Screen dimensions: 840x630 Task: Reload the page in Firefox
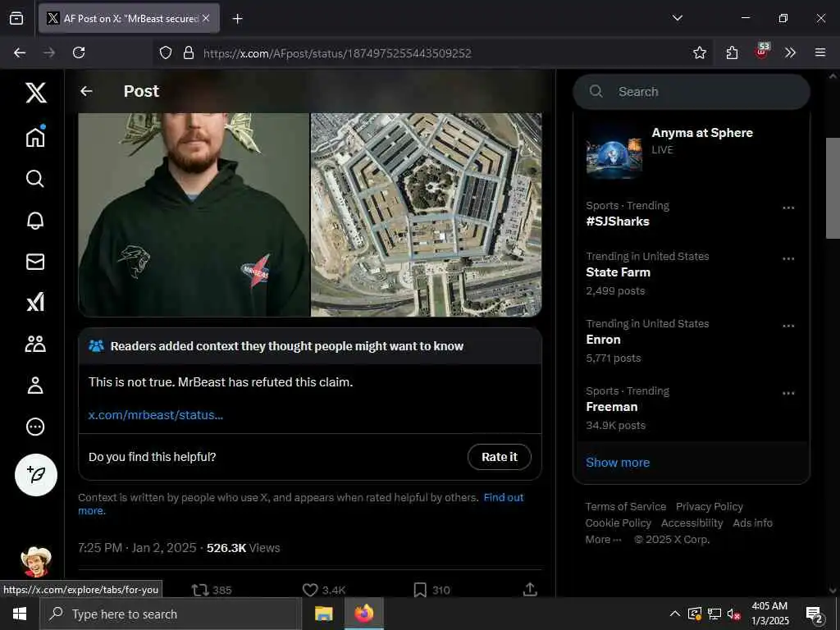pyautogui.click(x=79, y=52)
